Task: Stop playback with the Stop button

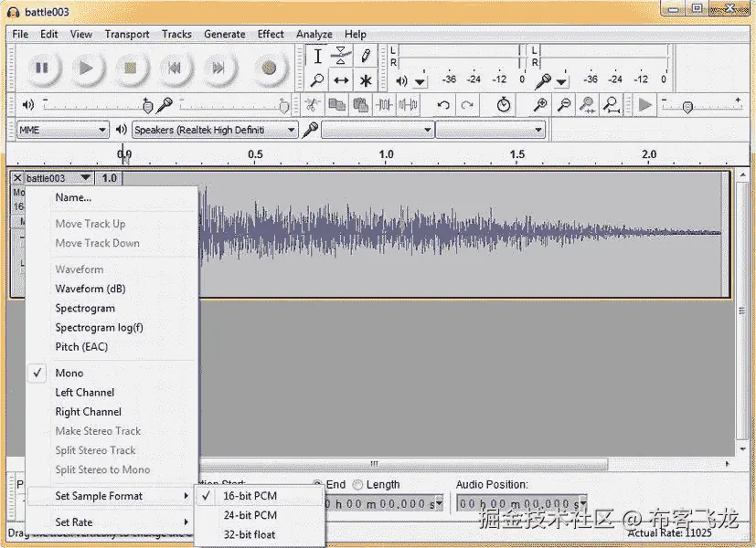Action: pos(130,68)
